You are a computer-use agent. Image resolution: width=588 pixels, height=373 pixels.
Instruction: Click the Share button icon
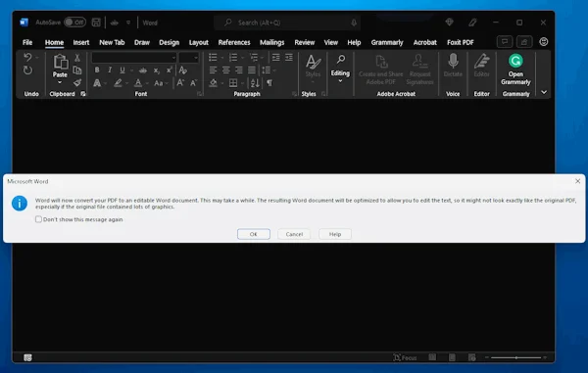point(524,41)
